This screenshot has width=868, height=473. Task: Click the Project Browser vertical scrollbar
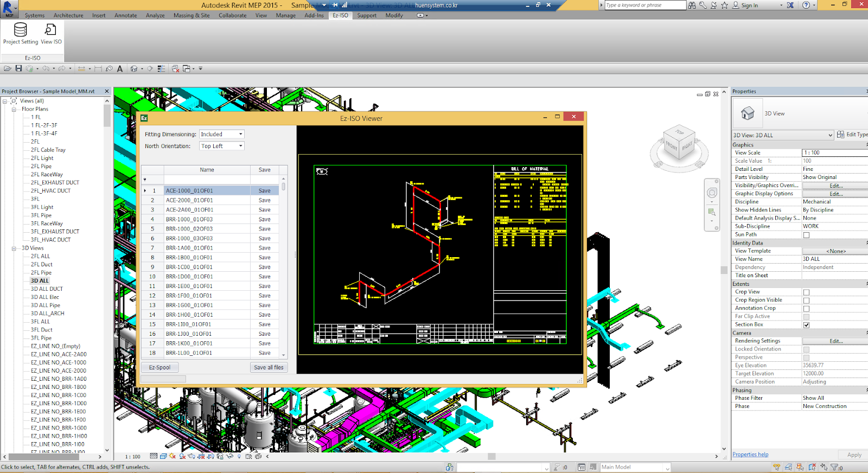pos(107,276)
